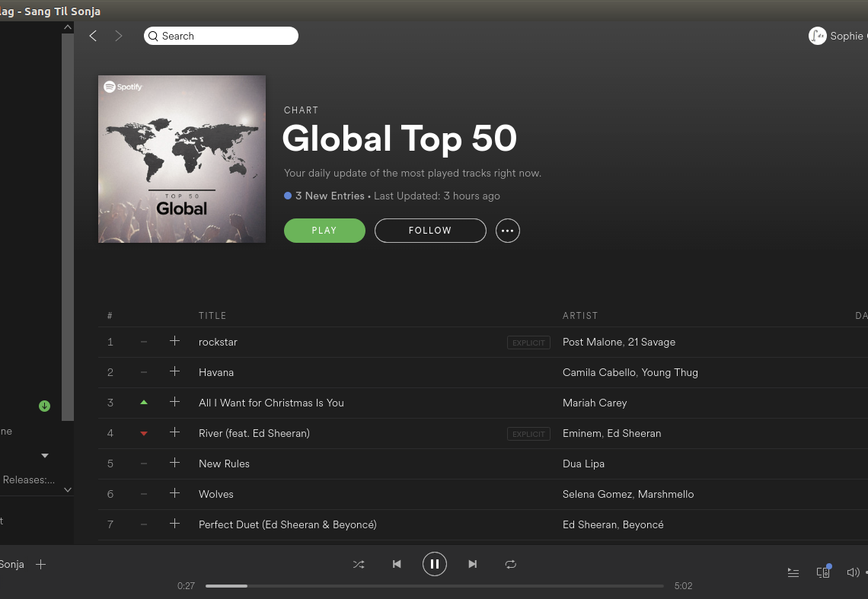Viewport: 868px width, 599px height.
Task: Enable shuffle playback
Action: pos(359,564)
